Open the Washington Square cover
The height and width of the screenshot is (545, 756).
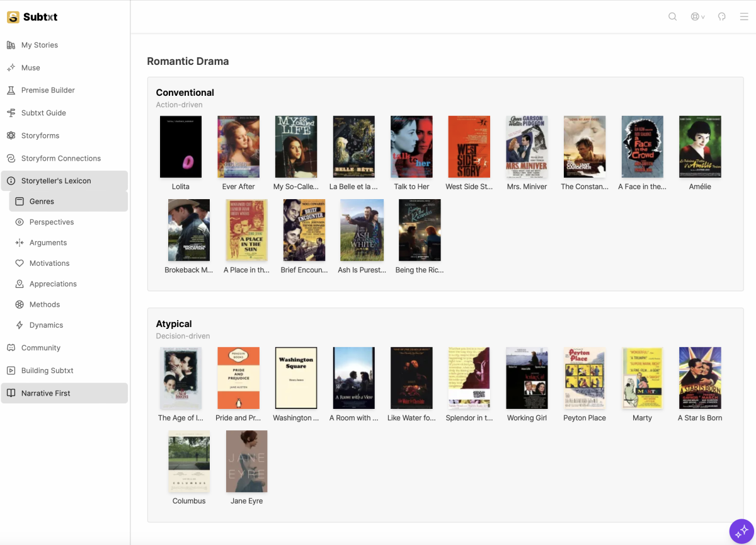pos(296,378)
